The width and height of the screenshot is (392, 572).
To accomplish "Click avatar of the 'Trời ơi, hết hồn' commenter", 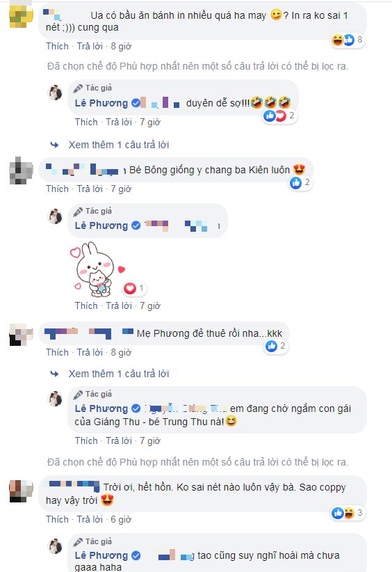I will pos(21,491).
